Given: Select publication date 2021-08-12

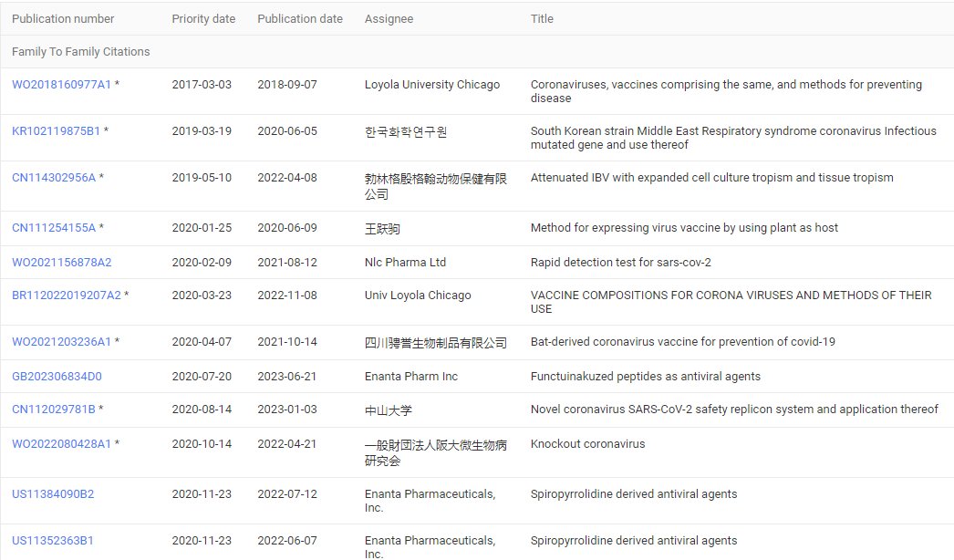Looking at the screenshot, I should click(287, 263).
